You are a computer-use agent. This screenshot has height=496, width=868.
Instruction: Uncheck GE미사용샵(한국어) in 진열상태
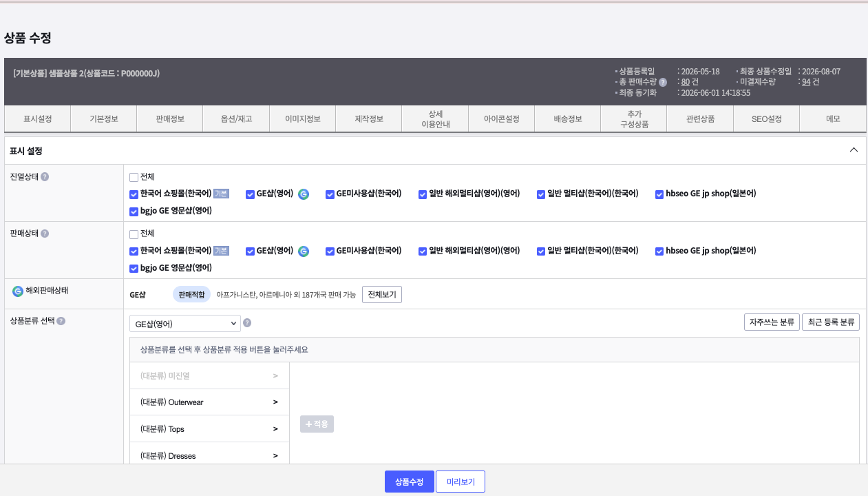point(330,194)
